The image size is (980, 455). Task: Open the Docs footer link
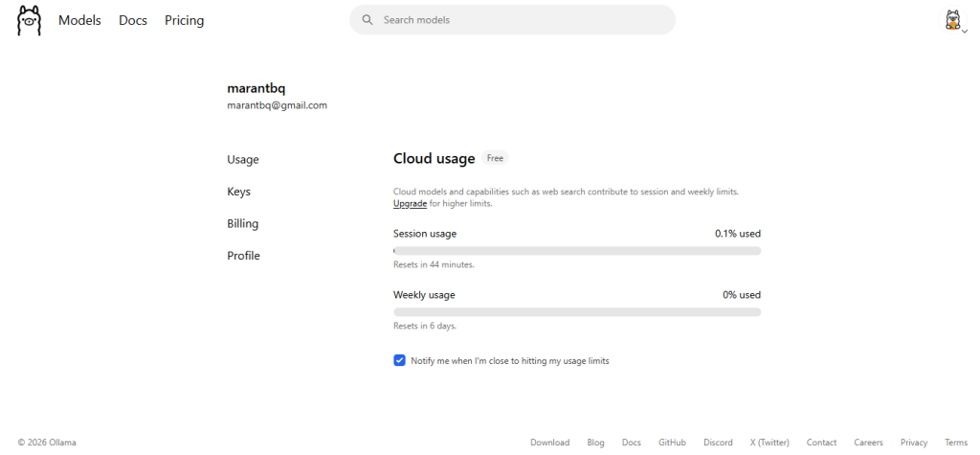pyautogui.click(x=632, y=443)
